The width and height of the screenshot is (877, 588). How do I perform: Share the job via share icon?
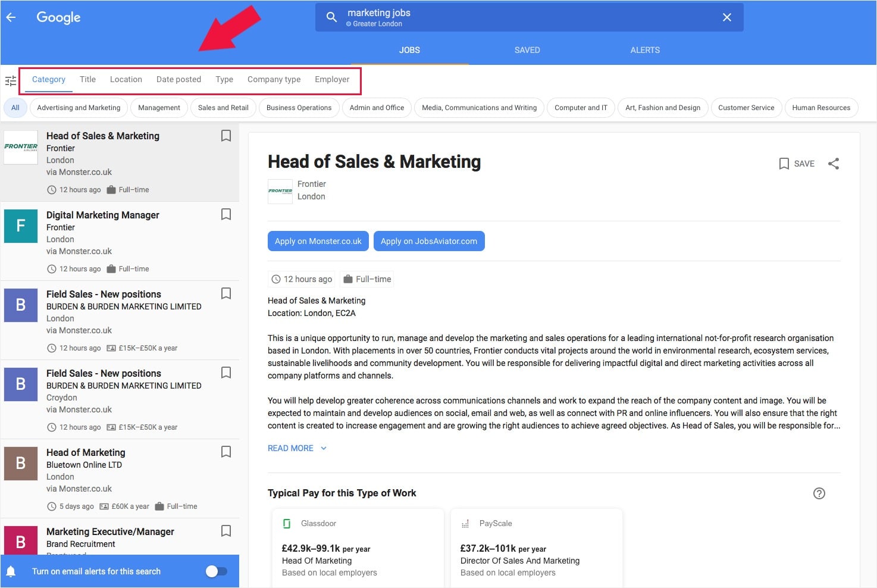coord(834,164)
